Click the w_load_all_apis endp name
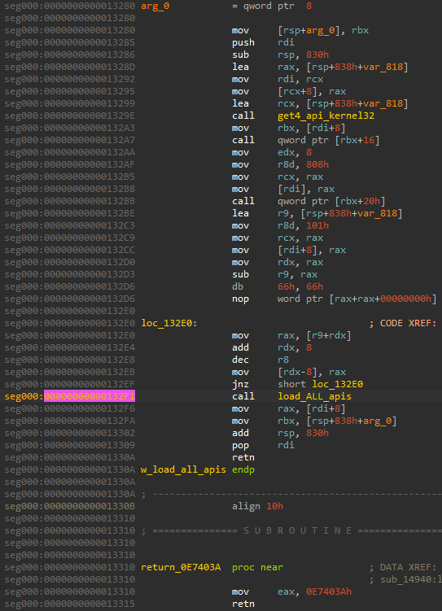The image size is (442, 611). [183, 470]
